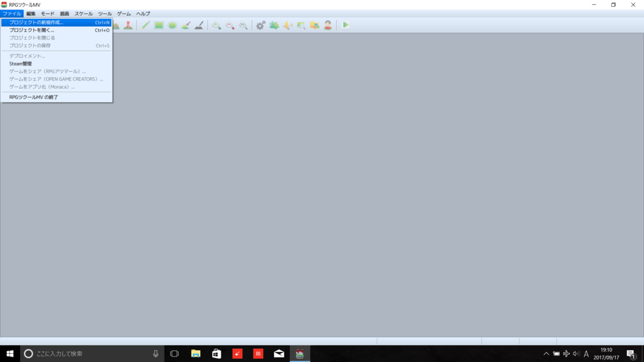644x362 pixels.
Task: Click the green Playtest arrow
Action: (345, 25)
